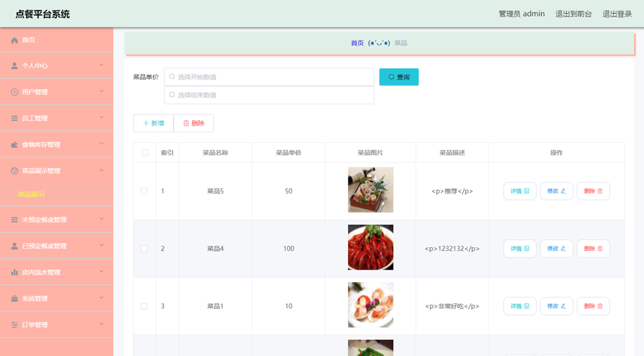
Task: Click the 首页 breadcrumb link
Action: [357, 43]
